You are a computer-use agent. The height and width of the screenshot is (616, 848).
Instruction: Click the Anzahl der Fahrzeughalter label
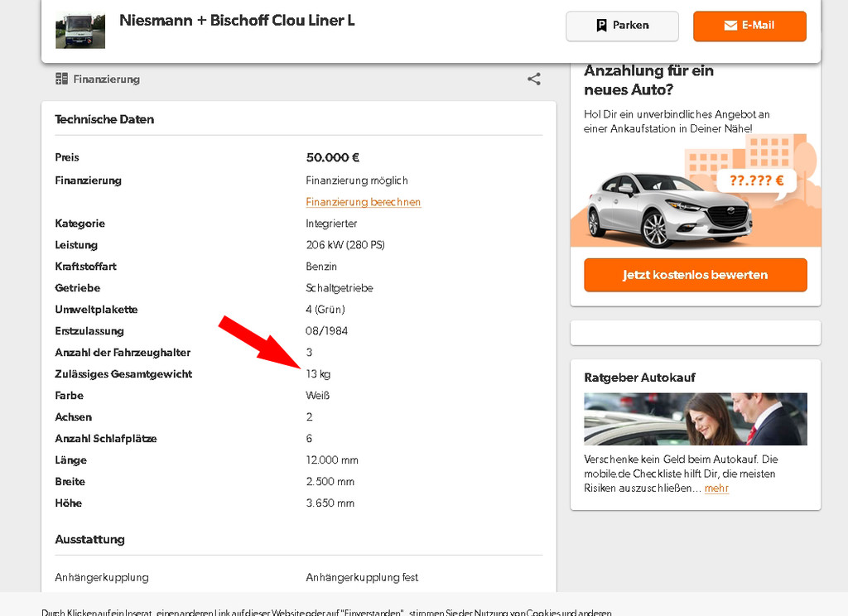tap(123, 353)
